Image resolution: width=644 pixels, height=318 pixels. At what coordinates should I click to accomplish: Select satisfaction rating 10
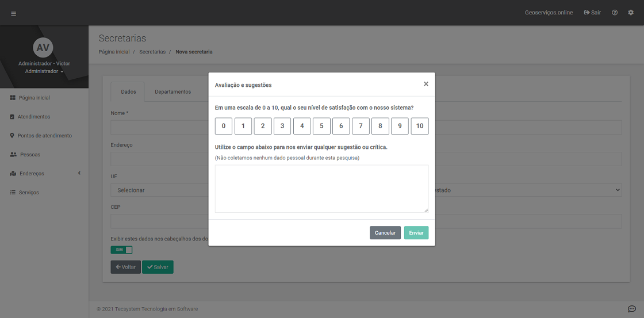[x=420, y=126]
